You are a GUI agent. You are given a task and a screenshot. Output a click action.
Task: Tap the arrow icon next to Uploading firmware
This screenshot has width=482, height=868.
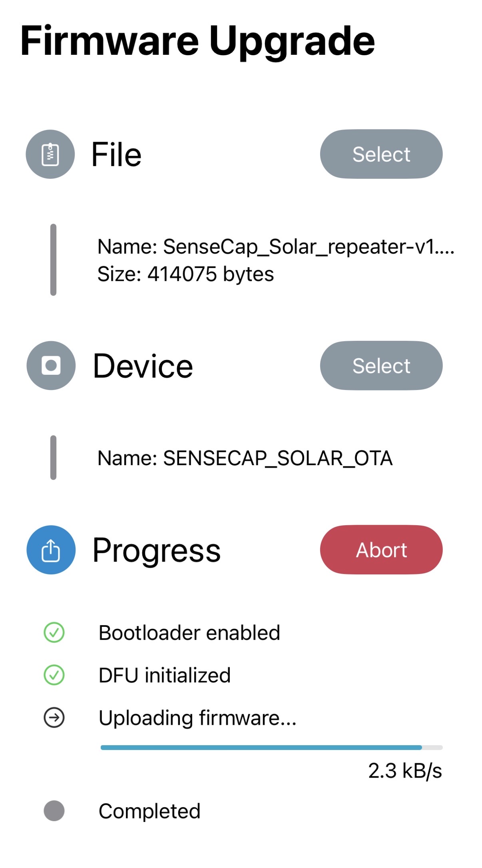[54, 718]
